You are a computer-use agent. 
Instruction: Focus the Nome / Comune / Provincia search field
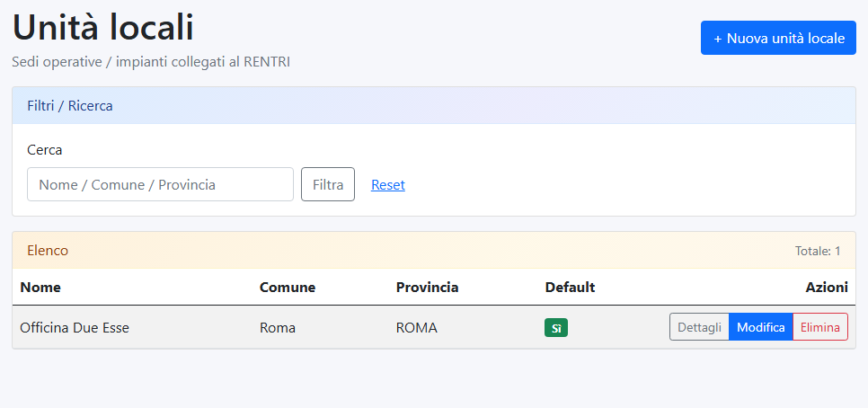tap(160, 184)
